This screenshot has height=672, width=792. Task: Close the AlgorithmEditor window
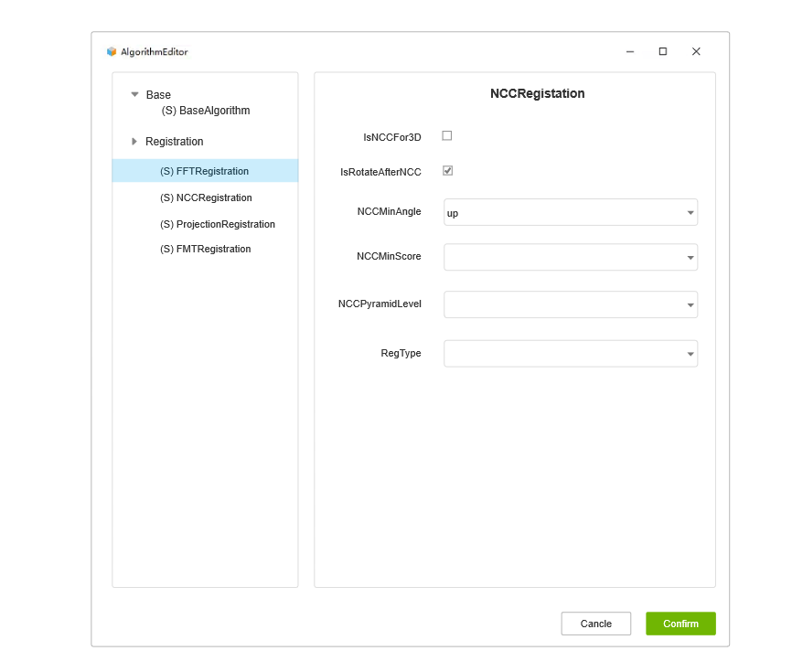click(x=696, y=51)
